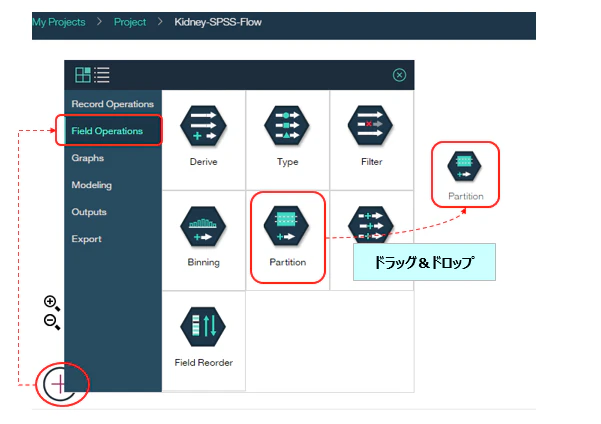The height and width of the screenshot is (424, 601).
Task: Select the Derive node icon
Action: pos(203,126)
